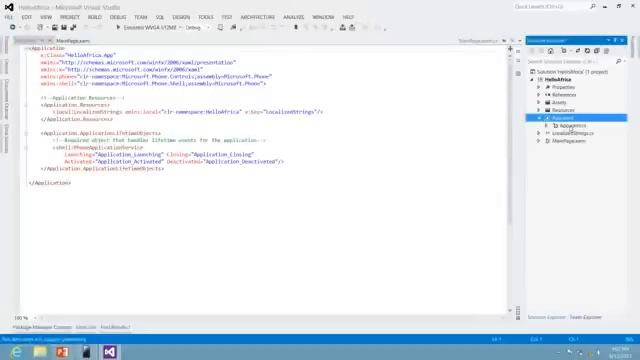Open the DESIGN menu
The height and width of the screenshot is (360, 640).
point(181,17)
